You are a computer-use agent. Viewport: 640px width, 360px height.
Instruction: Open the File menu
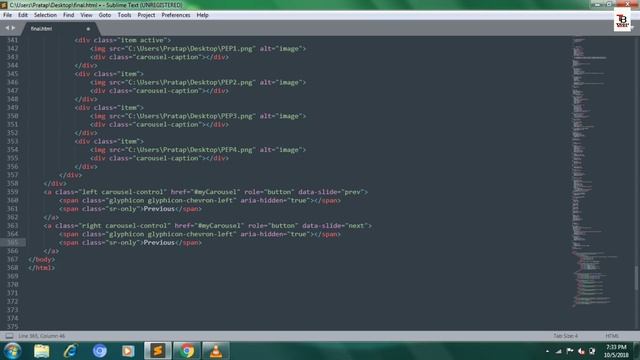[7, 15]
